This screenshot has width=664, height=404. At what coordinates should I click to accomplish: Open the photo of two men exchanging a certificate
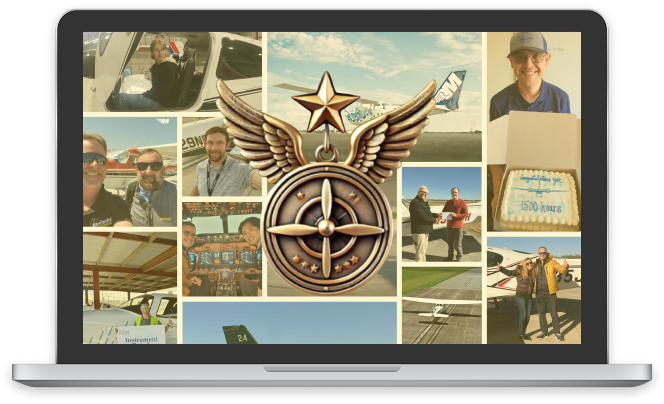point(441,215)
